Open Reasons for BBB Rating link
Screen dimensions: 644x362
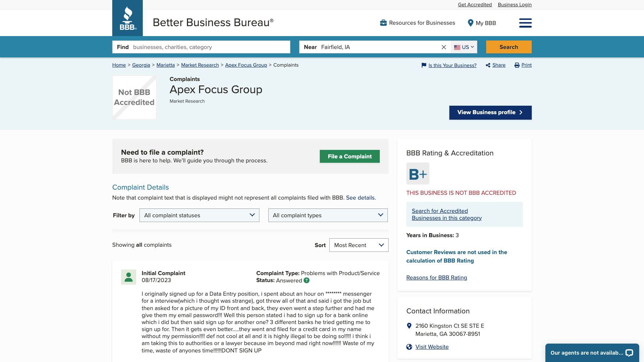point(436,278)
